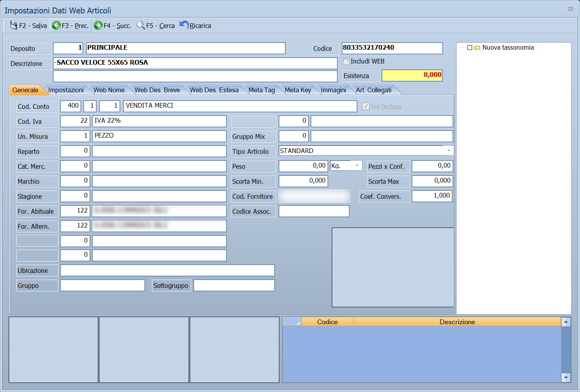Click the Scorta Max value field

[432, 181]
